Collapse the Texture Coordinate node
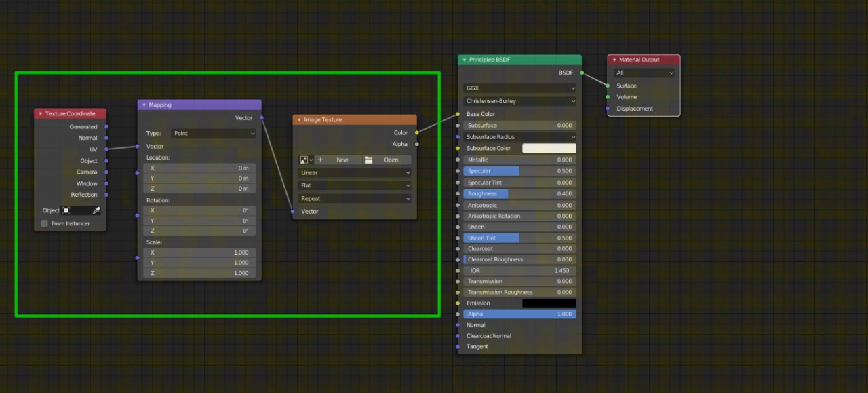This screenshot has width=868, height=393. point(41,114)
